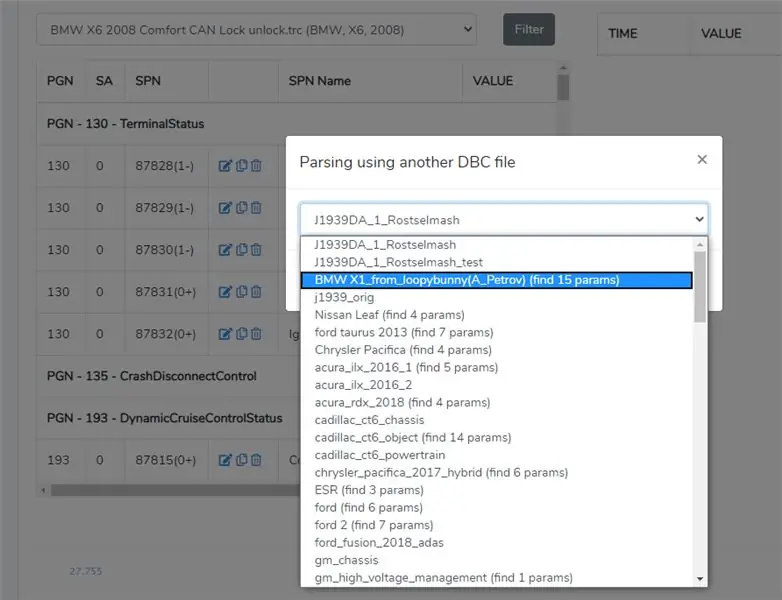Edit SPN 87815 row
Image resolution: width=782 pixels, height=600 pixels.
(225, 460)
